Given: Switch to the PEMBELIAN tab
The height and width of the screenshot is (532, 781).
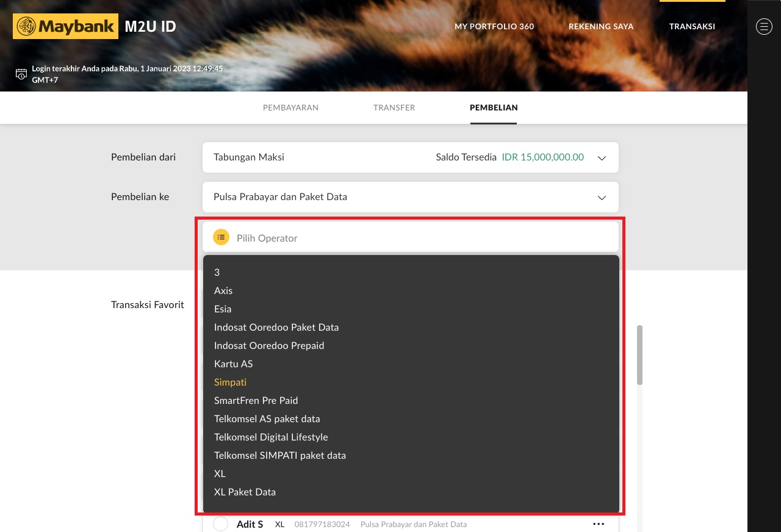Looking at the screenshot, I should tap(494, 107).
